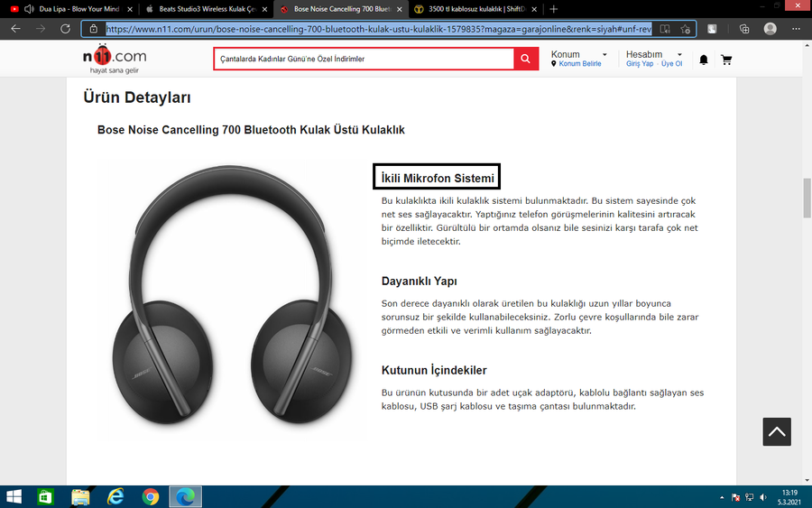
Task: Switch to Dua Lipa Blow Your Mind tab
Action: [x=71, y=9]
